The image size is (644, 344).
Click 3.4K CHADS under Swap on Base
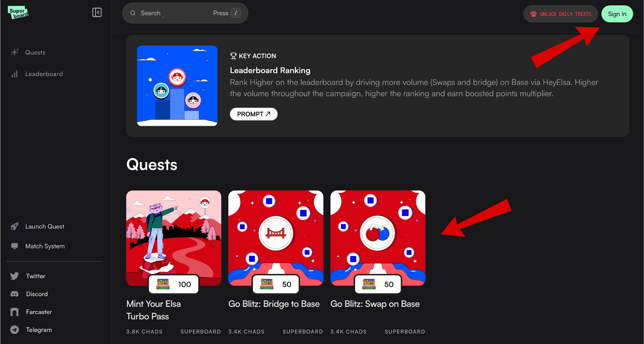pyautogui.click(x=349, y=332)
